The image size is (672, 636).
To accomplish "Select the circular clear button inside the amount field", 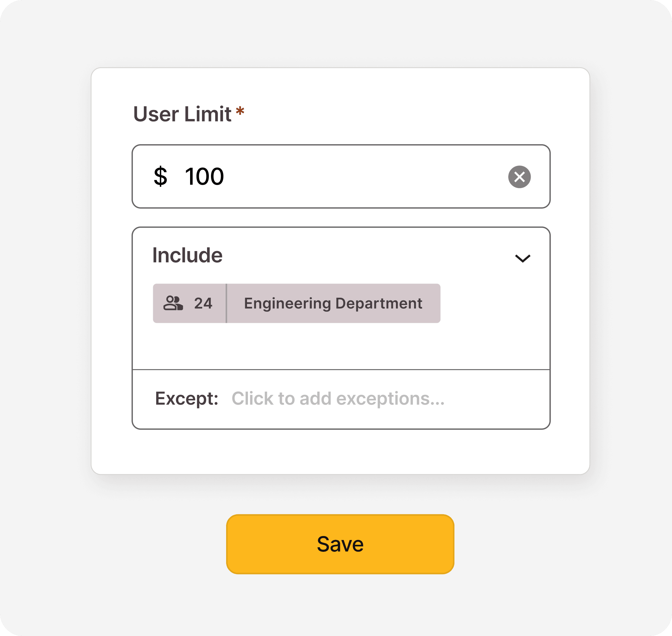I will pyautogui.click(x=519, y=176).
